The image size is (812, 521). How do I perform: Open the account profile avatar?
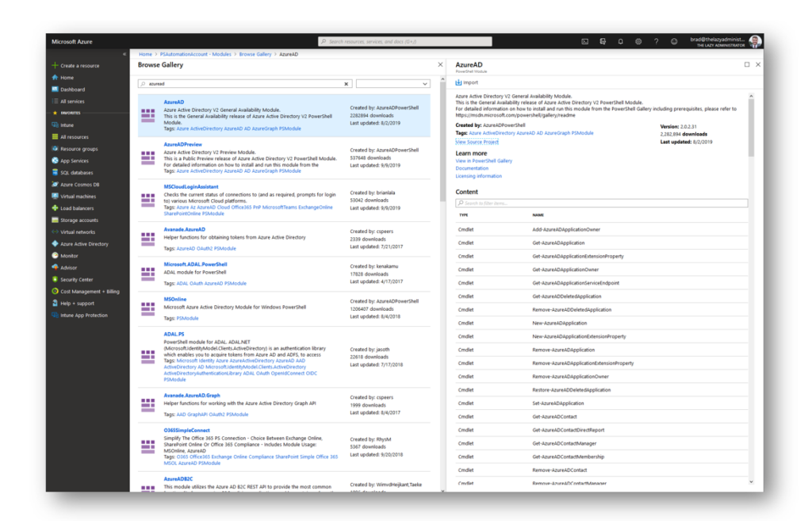755,41
